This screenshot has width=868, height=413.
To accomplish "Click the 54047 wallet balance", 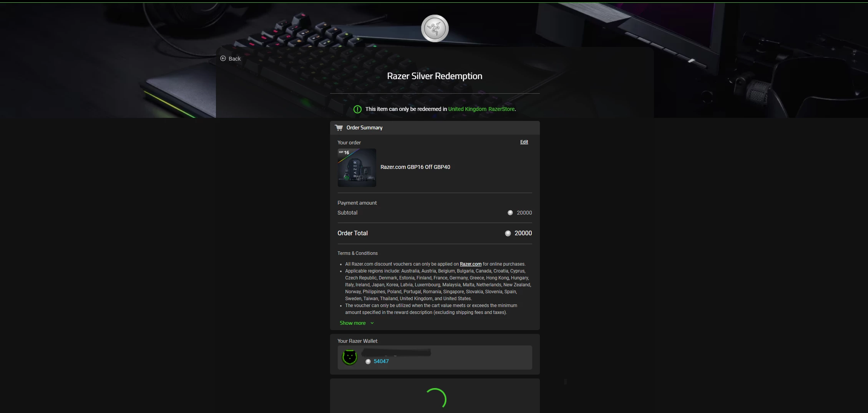I will point(381,361).
